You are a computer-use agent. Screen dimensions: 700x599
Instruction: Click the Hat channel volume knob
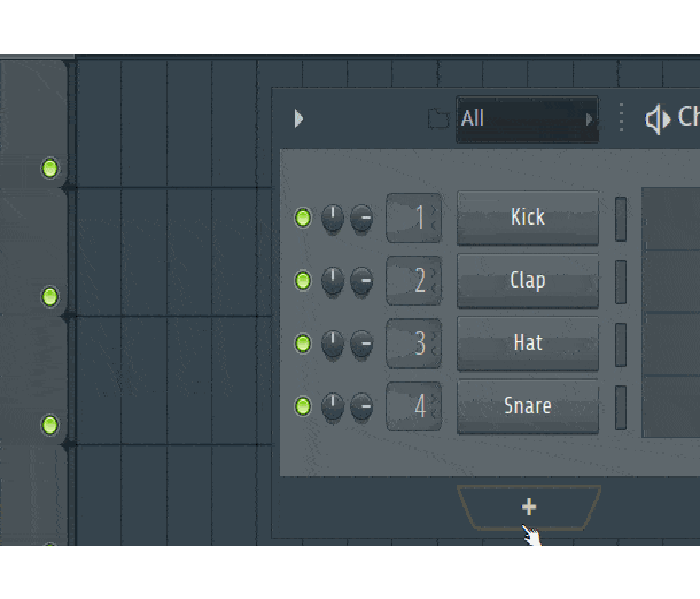point(361,344)
